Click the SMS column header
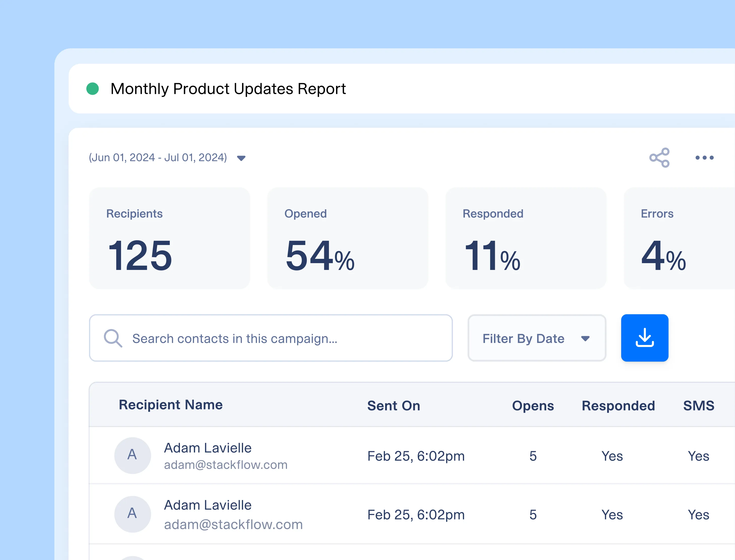735x560 pixels. [698, 406]
